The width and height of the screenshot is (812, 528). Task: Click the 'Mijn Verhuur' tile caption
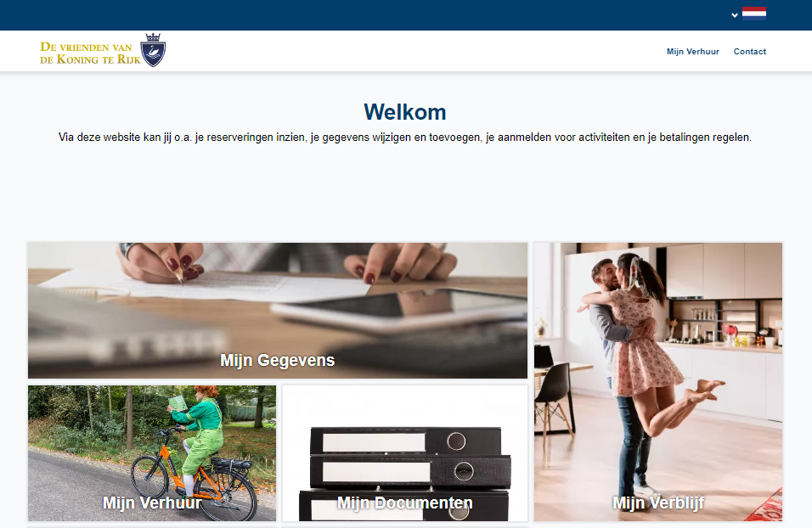pos(152,503)
